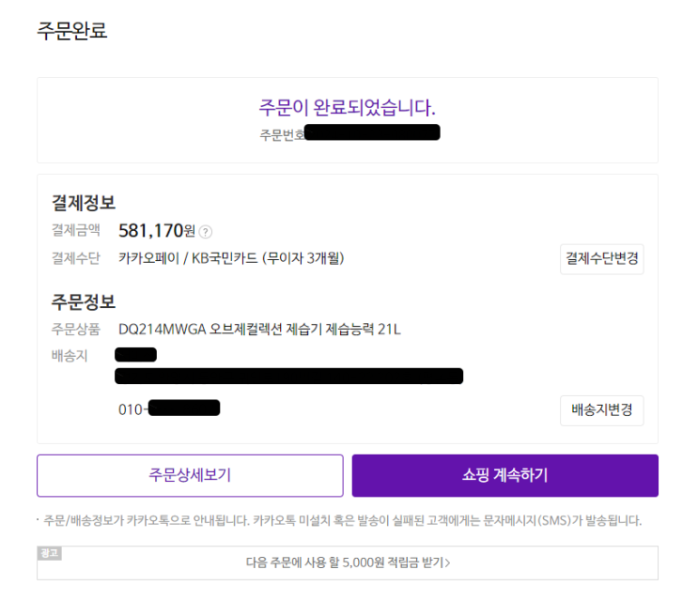The height and width of the screenshot is (616, 698).
Task: Click the help icon beside the payment amount
Action: click(x=206, y=232)
